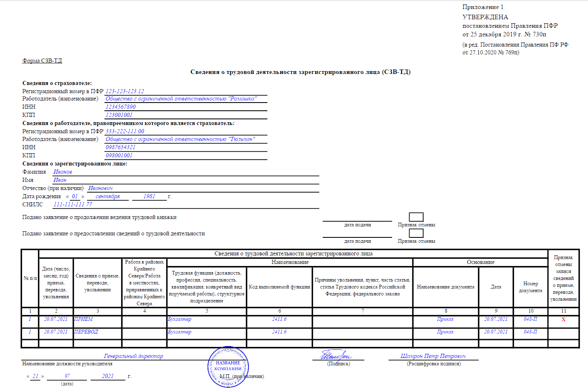
Task: Click signature decoding 'Шампон Петр Петрович'
Action: pyautogui.click(x=433, y=356)
